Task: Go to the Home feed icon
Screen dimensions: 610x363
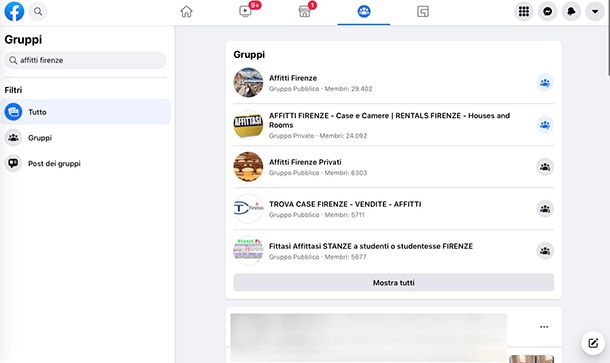Action: point(186,12)
